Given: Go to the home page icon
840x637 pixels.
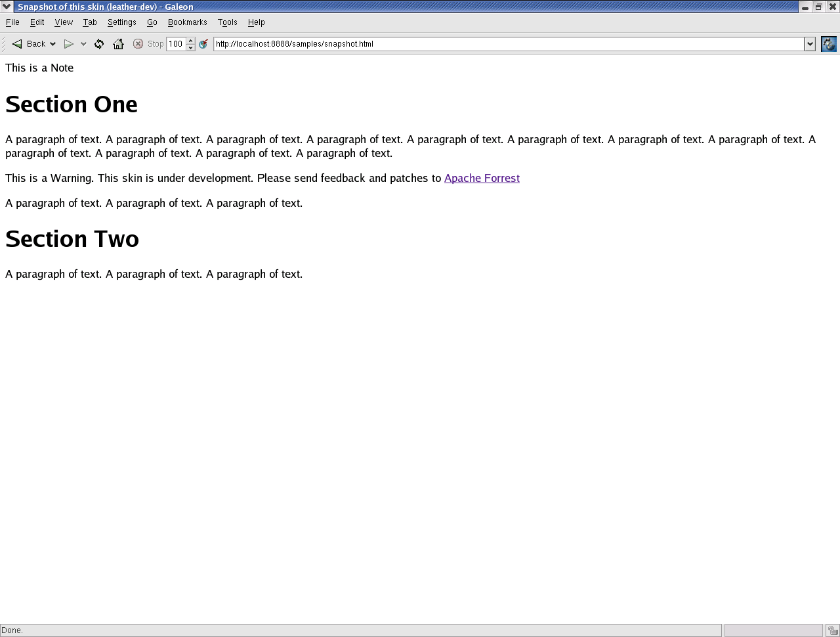Looking at the screenshot, I should 118,44.
